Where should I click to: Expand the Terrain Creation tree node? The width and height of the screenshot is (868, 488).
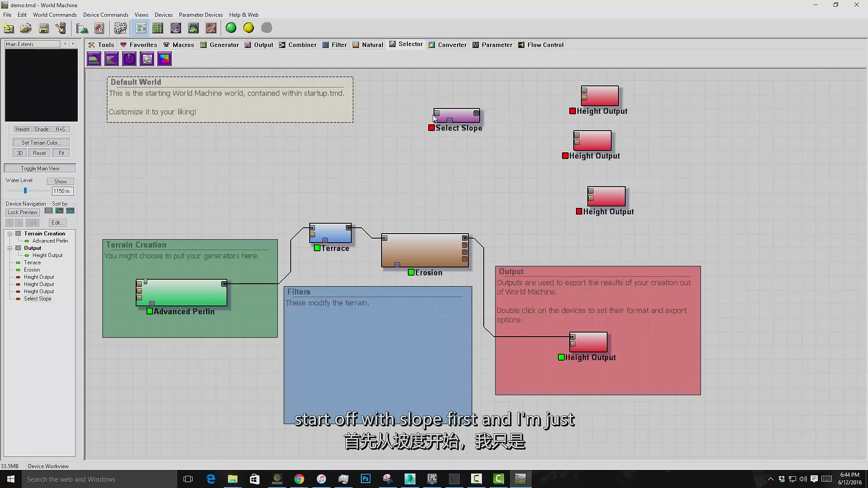(x=10, y=233)
